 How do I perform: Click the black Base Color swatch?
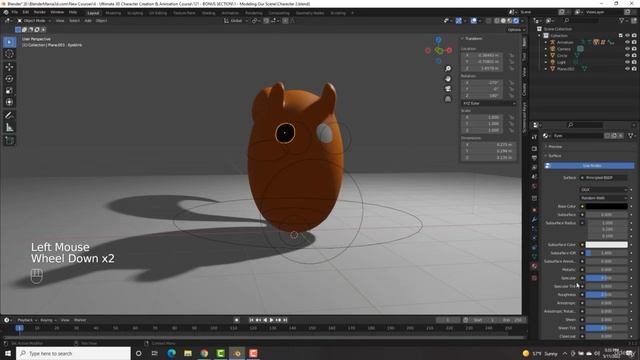(607, 207)
